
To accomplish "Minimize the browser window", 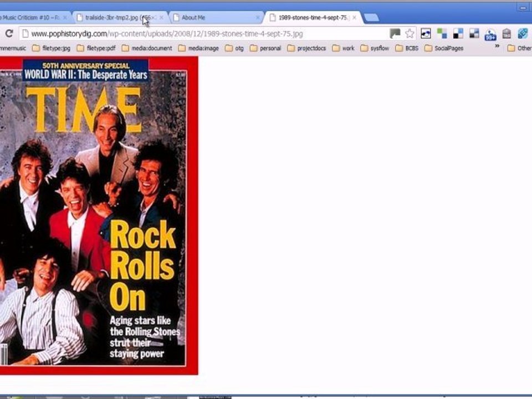I will (x=523, y=7).
